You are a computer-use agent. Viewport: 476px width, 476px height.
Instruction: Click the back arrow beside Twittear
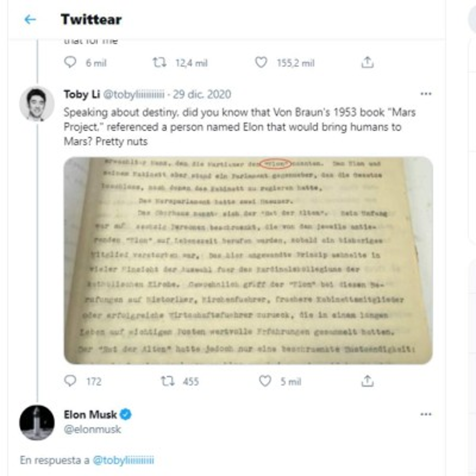pyautogui.click(x=30, y=20)
